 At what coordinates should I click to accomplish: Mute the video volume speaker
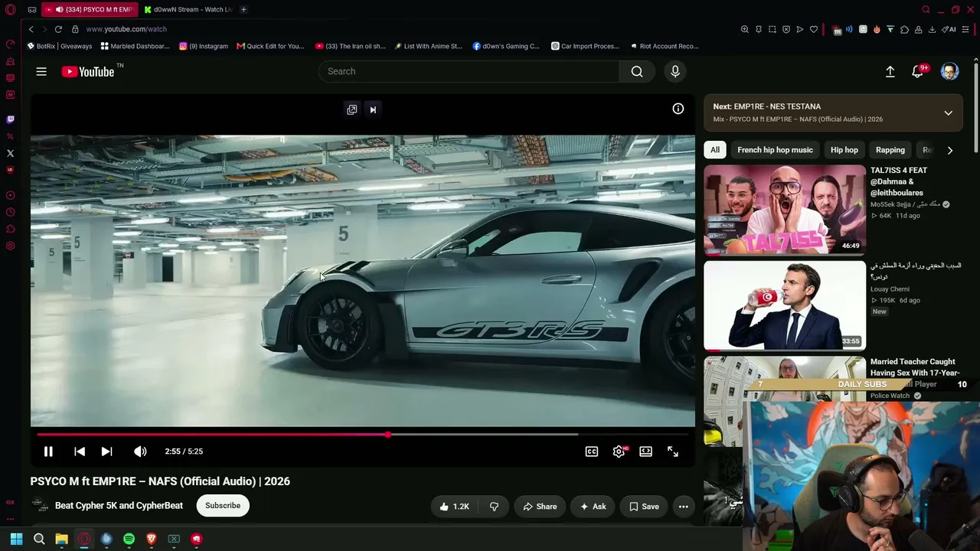click(x=140, y=452)
